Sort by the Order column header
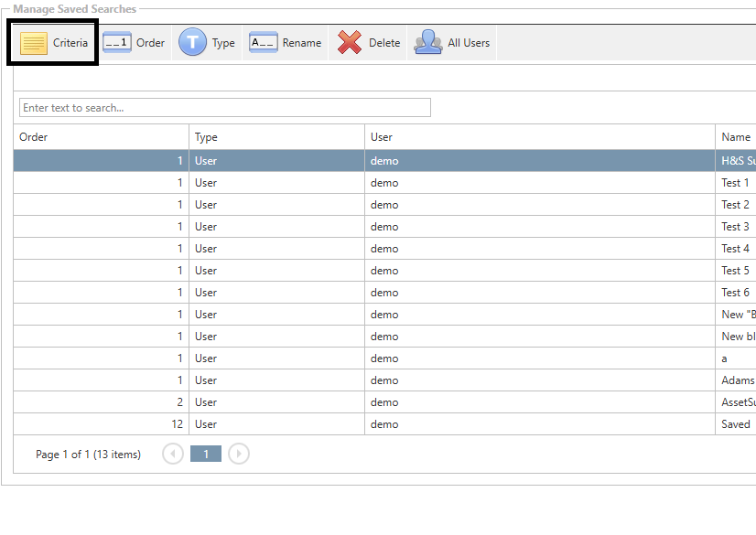 tap(101, 137)
